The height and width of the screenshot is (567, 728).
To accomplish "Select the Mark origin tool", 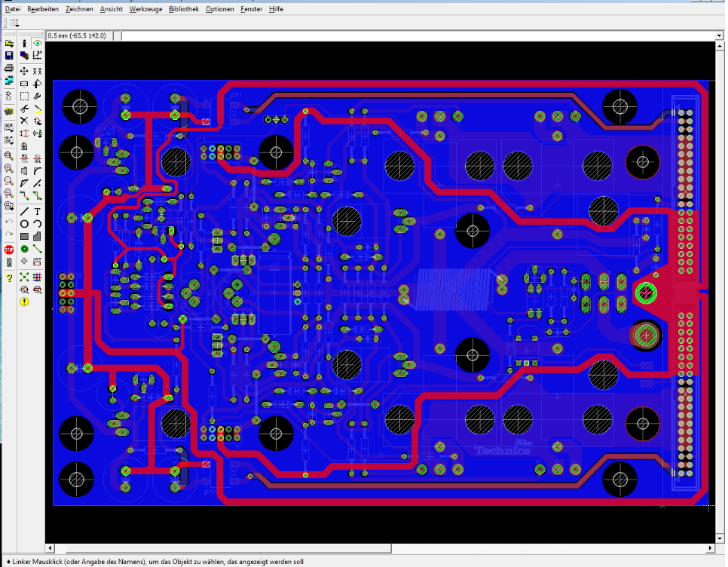I will pos(37,56).
